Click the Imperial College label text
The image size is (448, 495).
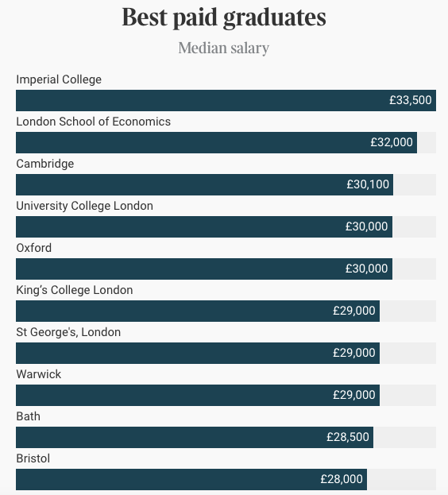(59, 79)
